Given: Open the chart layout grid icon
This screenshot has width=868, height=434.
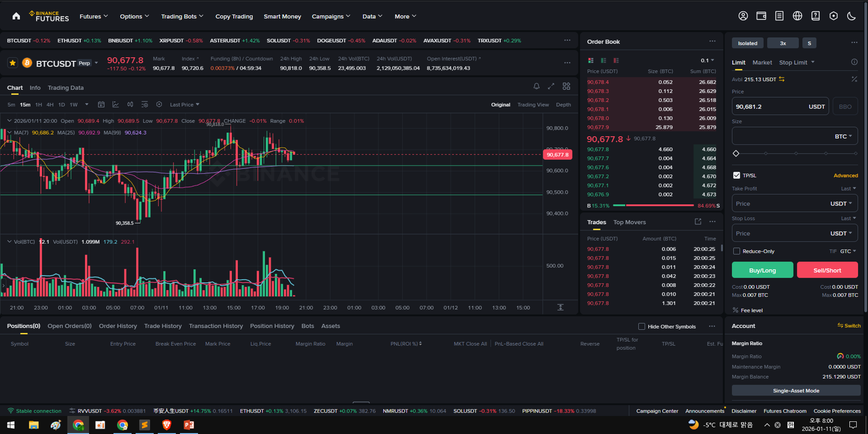Looking at the screenshot, I should click(x=566, y=87).
